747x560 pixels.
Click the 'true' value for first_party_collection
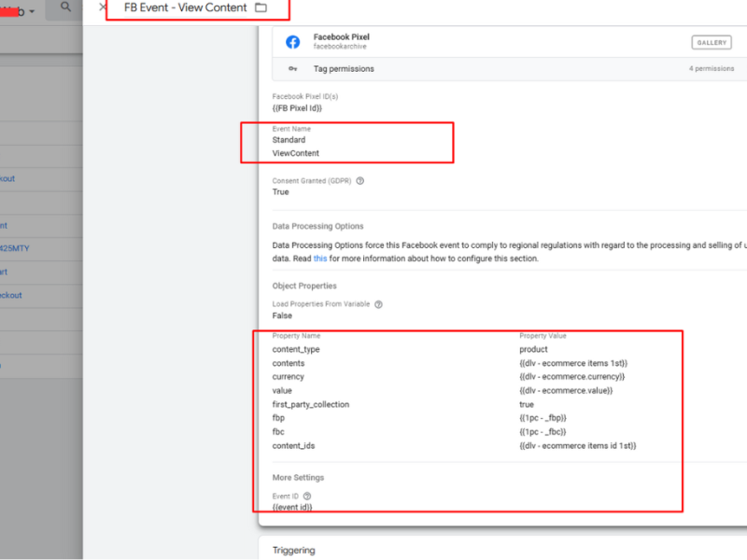coord(527,404)
